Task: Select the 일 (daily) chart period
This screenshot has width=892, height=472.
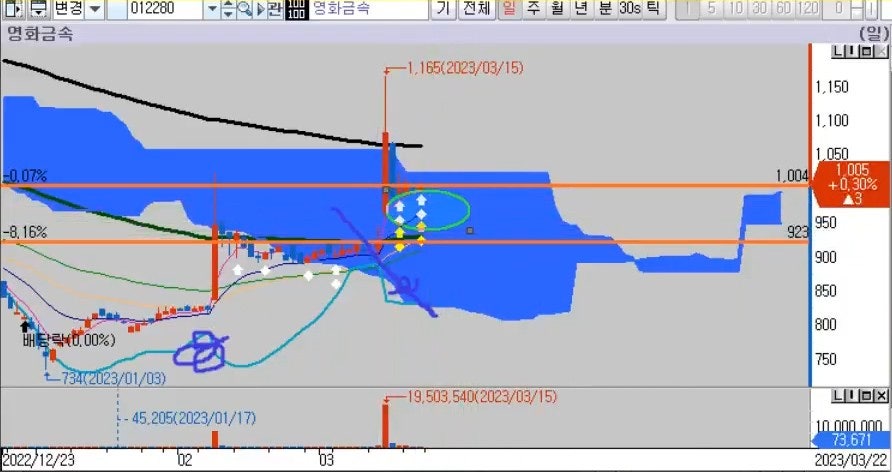Action: click(x=510, y=9)
